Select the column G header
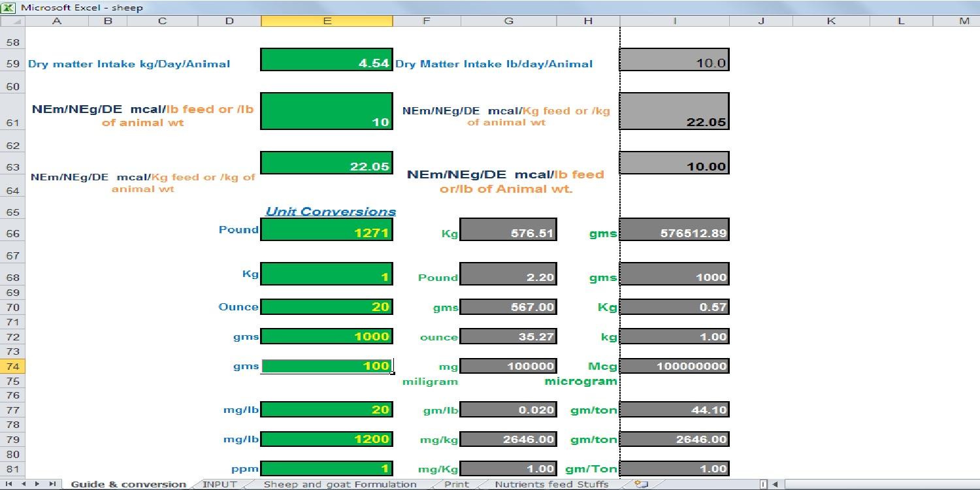This screenshot has width=980, height=490. 508,21
